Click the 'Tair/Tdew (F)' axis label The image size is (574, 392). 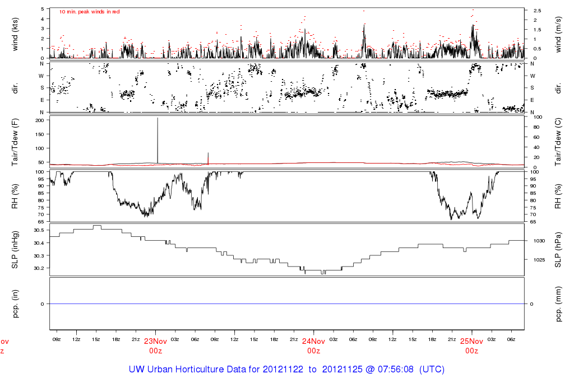(15, 142)
